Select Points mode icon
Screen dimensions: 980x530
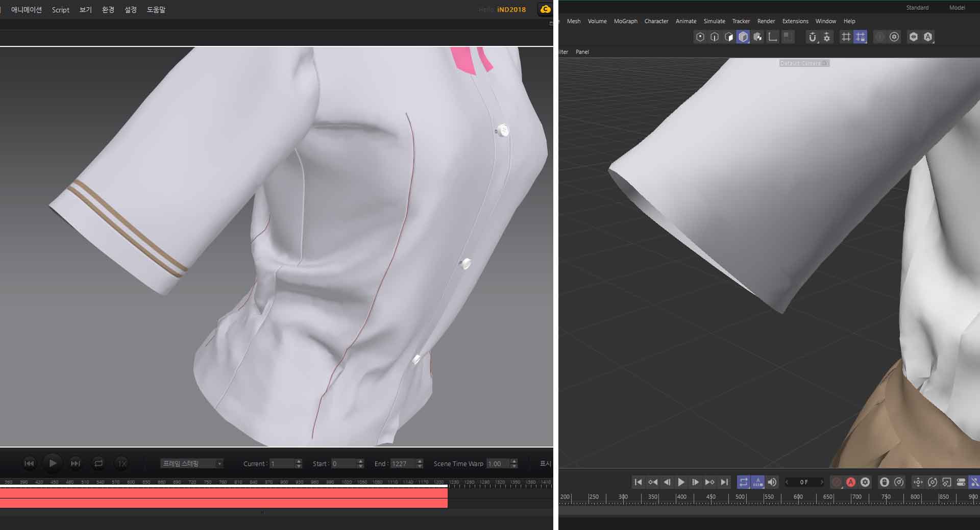[x=700, y=37]
